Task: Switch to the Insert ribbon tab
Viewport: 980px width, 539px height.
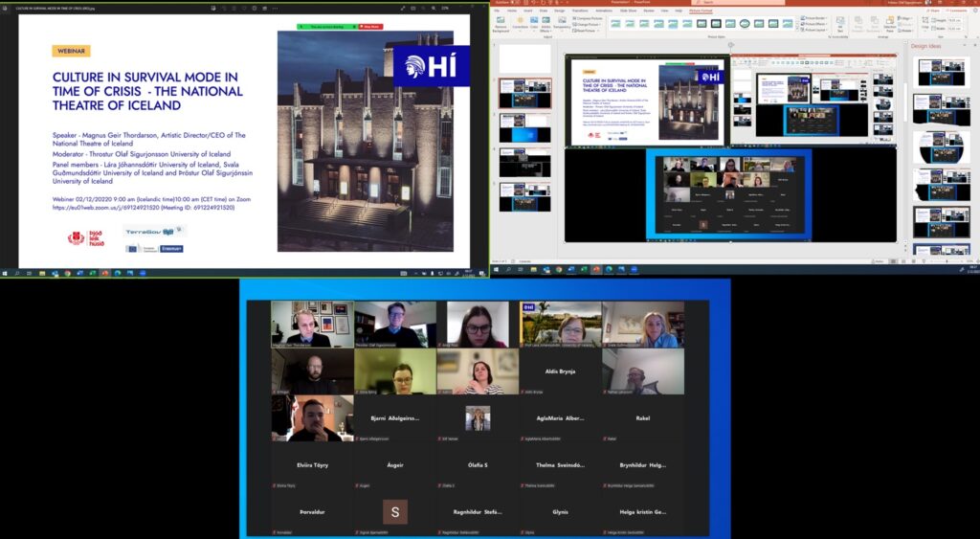Action: (x=527, y=11)
